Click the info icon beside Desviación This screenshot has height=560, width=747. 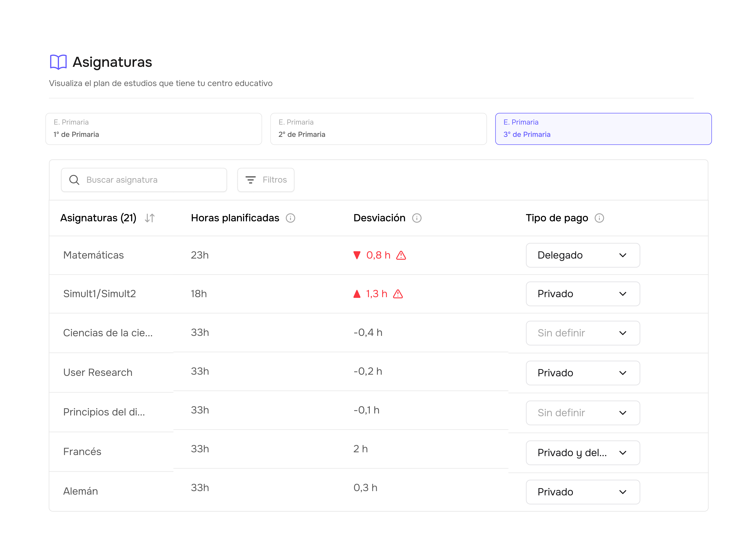coord(417,218)
